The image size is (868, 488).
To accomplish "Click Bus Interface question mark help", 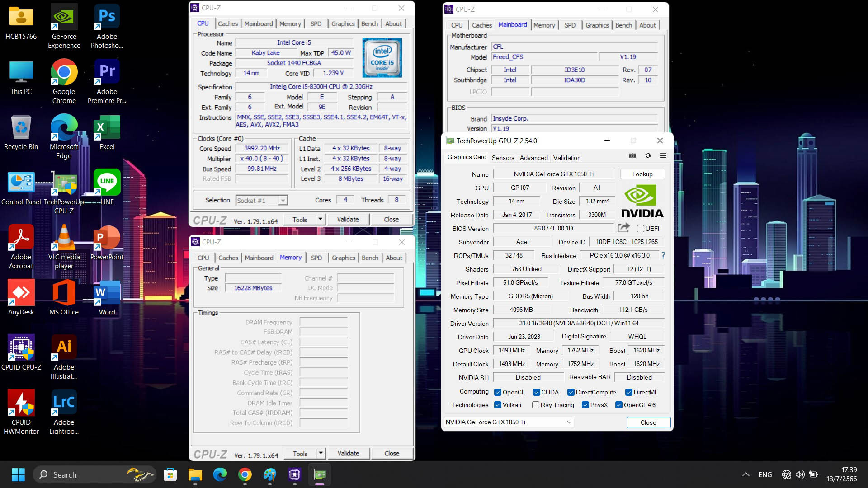I will click(663, 255).
